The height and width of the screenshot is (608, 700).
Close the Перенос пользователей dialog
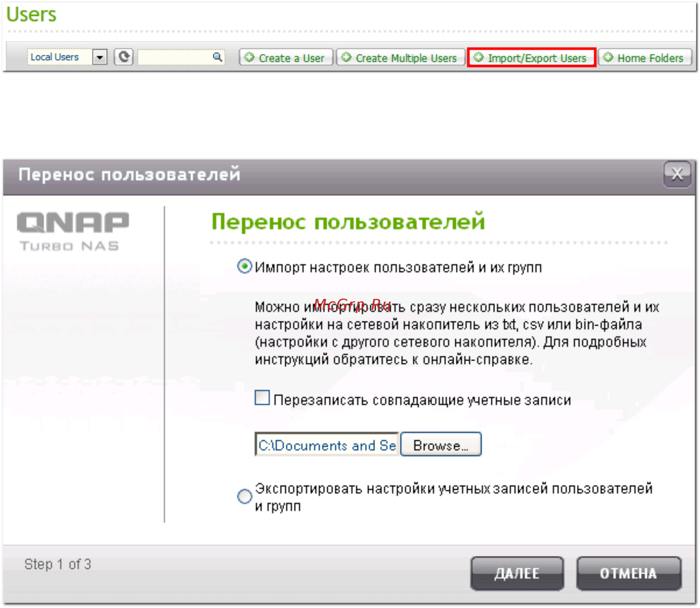pyautogui.click(x=677, y=174)
